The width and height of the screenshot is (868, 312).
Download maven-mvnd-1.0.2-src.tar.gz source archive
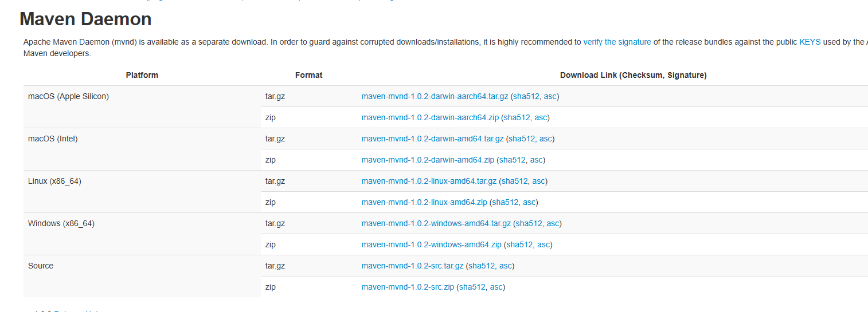[x=412, y=266]
